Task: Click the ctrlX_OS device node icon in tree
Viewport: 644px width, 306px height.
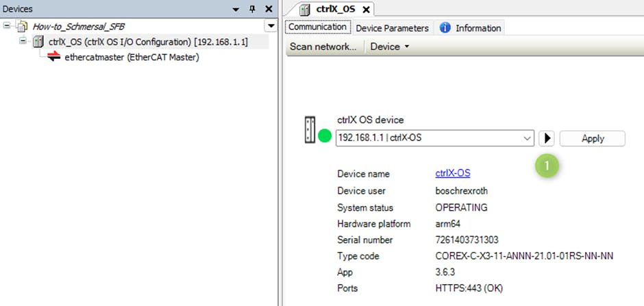Action: pos(38,42)
